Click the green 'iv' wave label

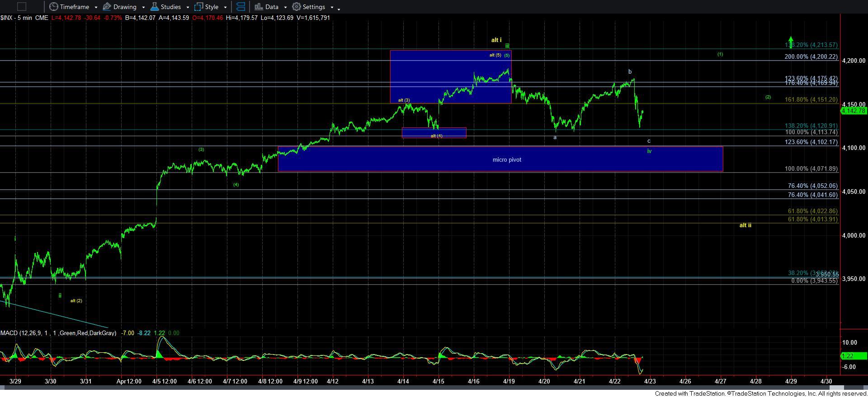coord(649,151)
